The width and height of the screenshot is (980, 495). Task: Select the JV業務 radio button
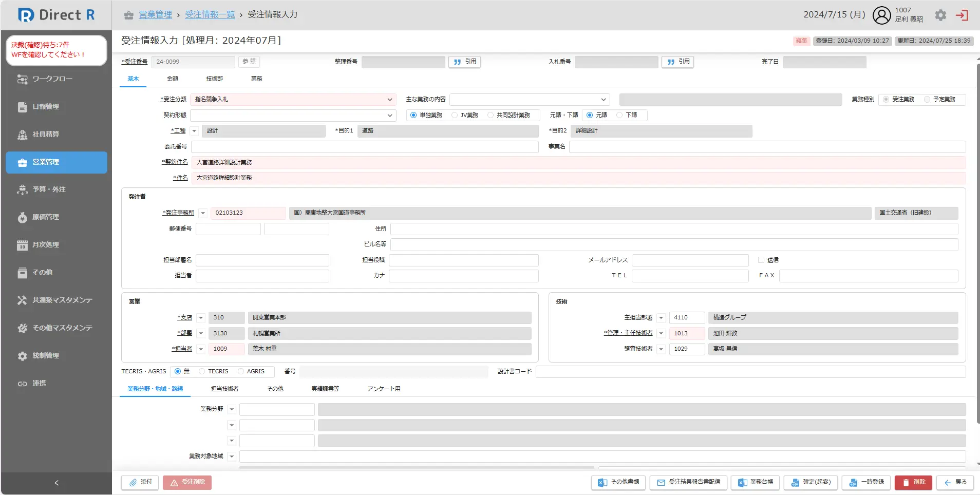point(455,115)
